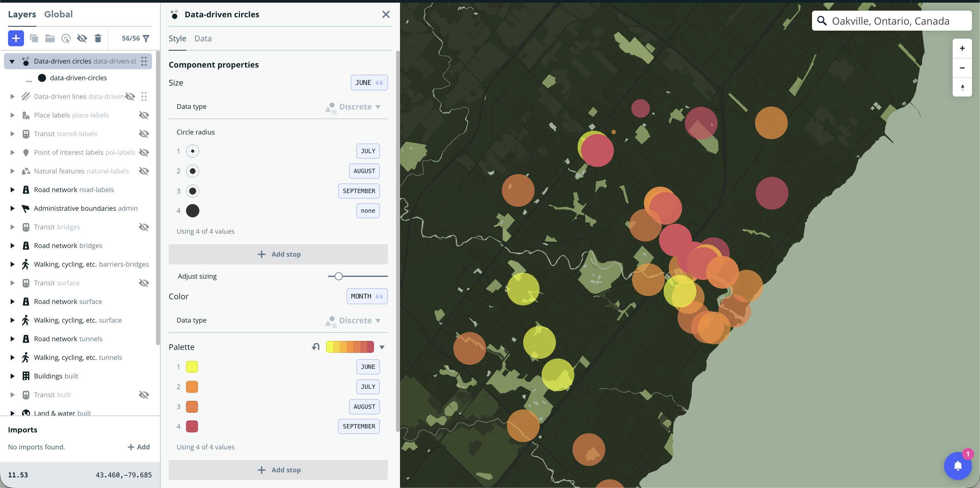Screen dimensions: 980x488
Task: Zoom in with the plus map control
Action: coord(962,48)
